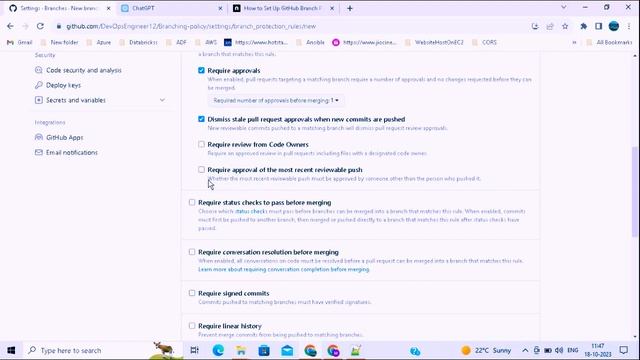640x360 pixels.
Task: Open the Databricks bookmarks folder
Action: click(138, 42)
